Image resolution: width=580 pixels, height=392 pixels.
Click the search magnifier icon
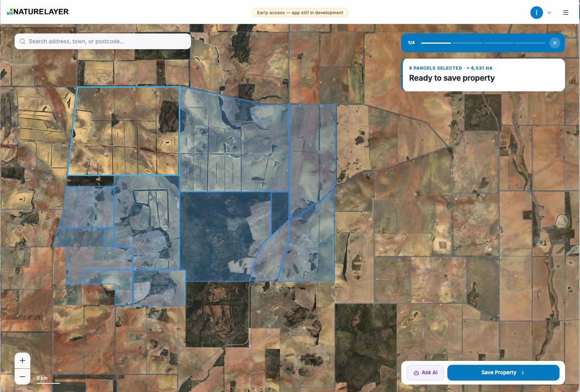(22, 41)
